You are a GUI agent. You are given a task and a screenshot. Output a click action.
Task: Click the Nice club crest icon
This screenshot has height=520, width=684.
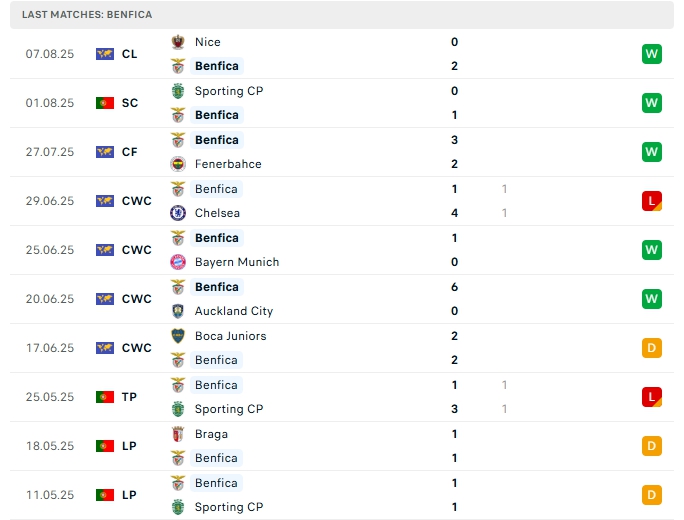[178, 42]
